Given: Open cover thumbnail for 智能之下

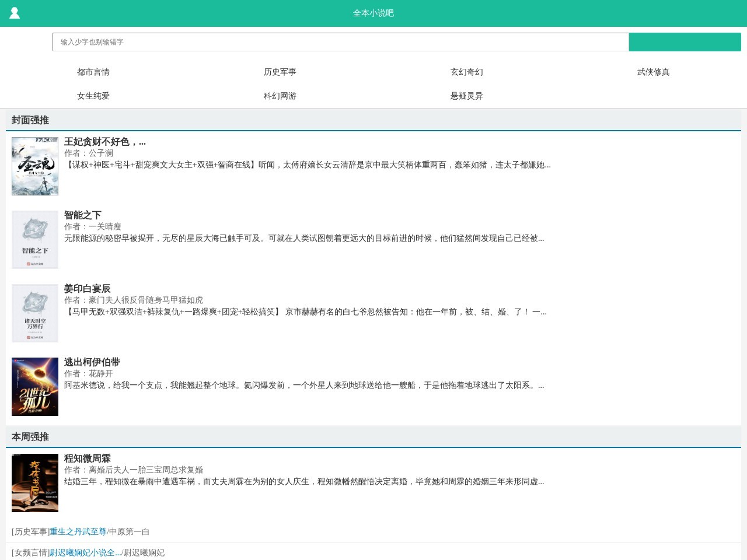Looking at the screenshot, I should click(35, 240).
